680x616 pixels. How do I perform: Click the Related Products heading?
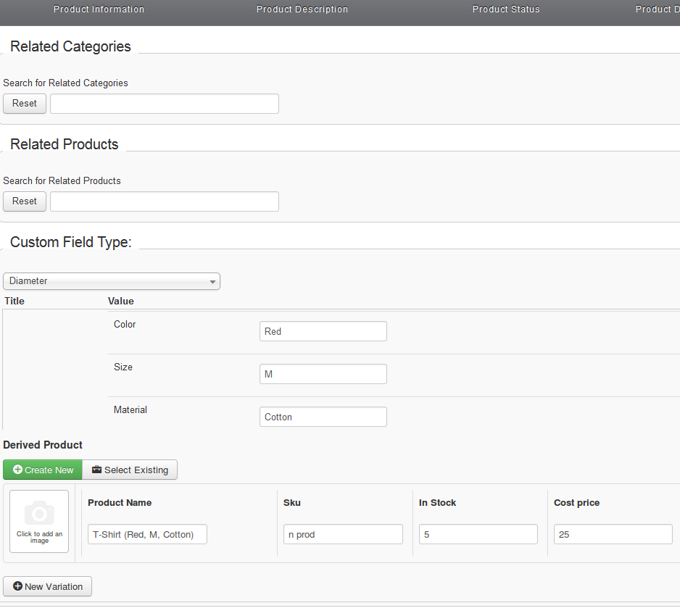65,144
